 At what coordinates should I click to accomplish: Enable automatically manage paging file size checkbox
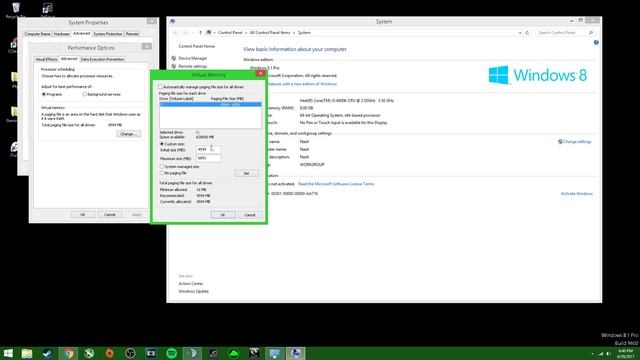[x=160, y=87]
